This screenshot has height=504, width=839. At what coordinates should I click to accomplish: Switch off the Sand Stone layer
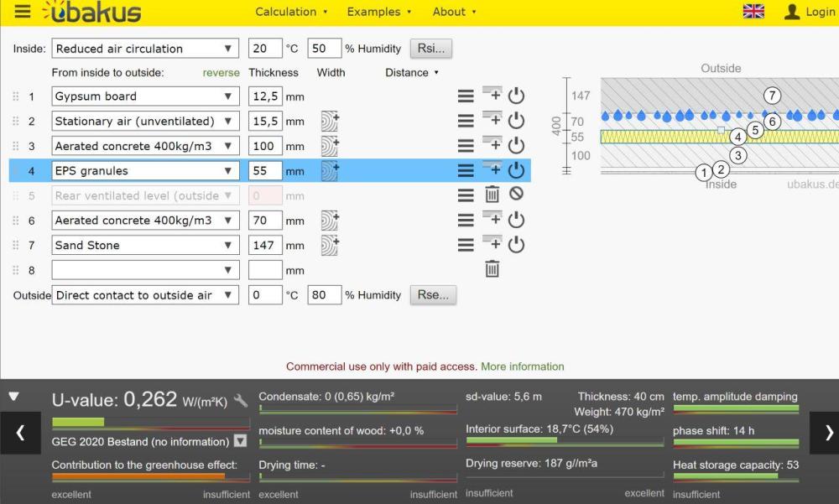click(x=516, y=245)
